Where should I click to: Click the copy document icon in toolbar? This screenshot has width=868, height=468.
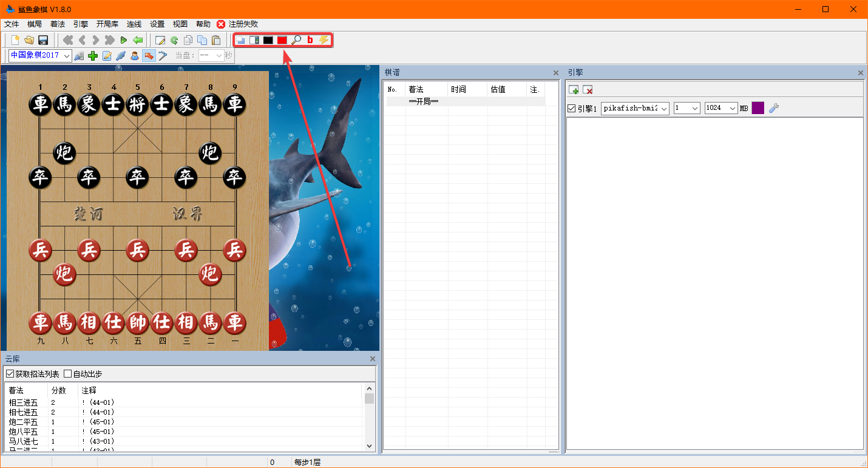click(x=188, y=40)
